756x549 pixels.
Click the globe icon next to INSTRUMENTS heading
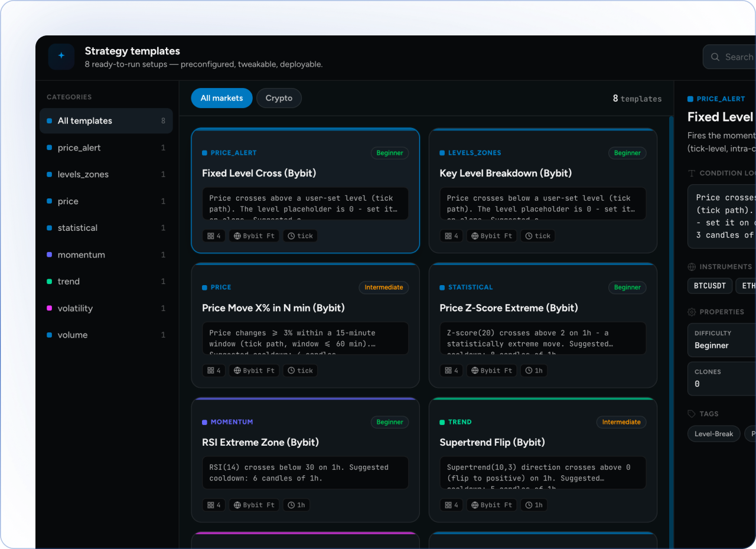(692, 267)
